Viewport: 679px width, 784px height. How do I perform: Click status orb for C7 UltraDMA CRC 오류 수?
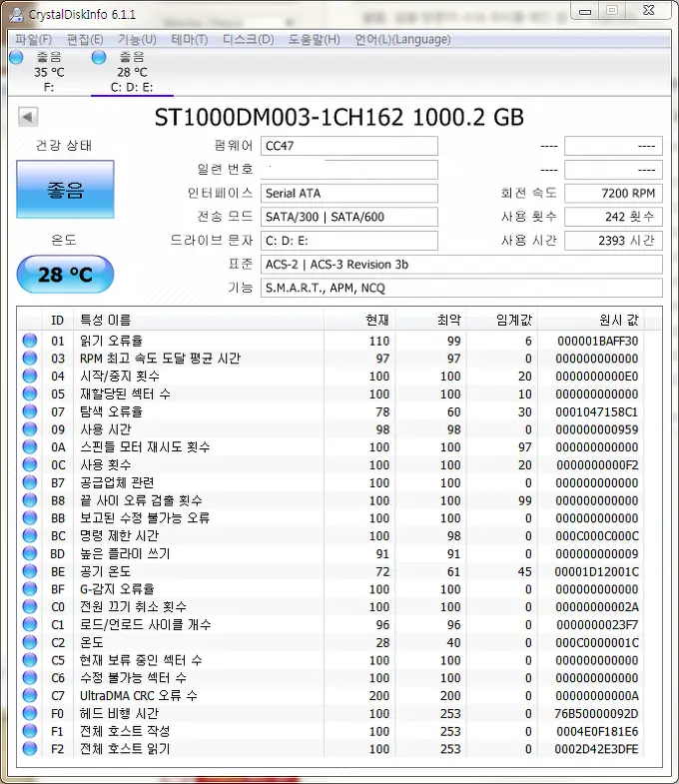coord(30,695)
